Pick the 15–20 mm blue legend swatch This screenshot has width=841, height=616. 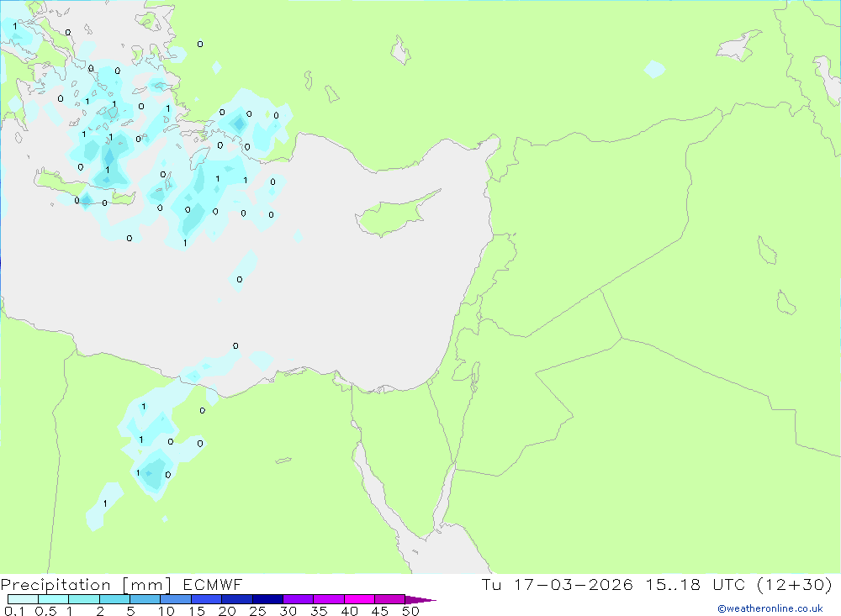pos(206,599)
